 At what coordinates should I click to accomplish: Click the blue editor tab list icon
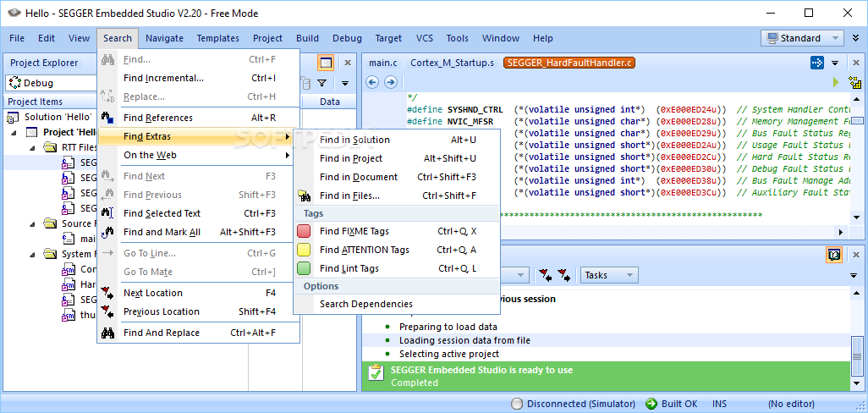coord(817,63)
